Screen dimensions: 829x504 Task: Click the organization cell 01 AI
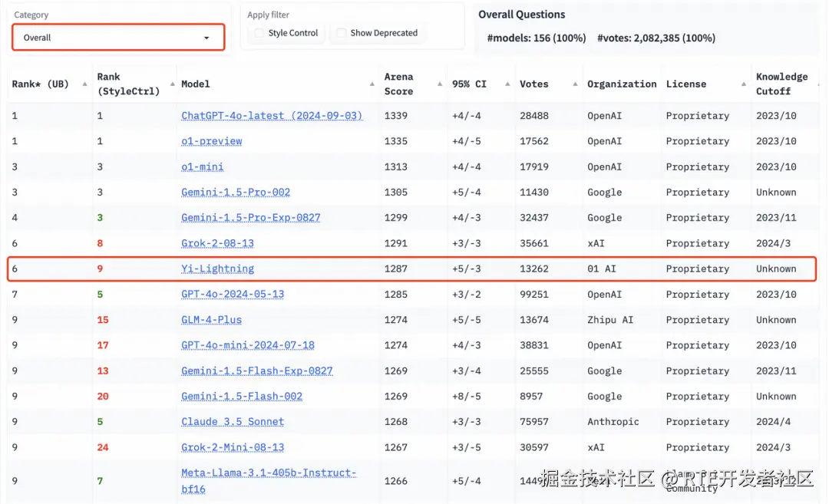pyautogui.click(x=602, y=268)
